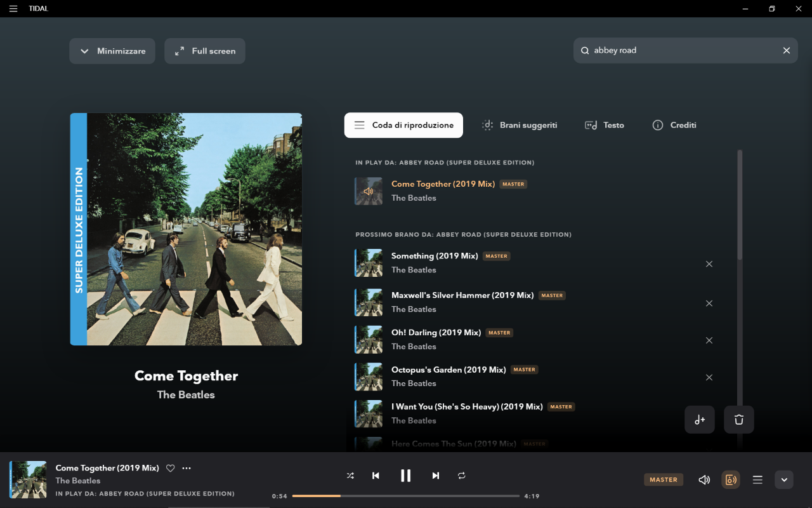Skip to the previous track
Screen dimensions: 812x508
[376, 476]
